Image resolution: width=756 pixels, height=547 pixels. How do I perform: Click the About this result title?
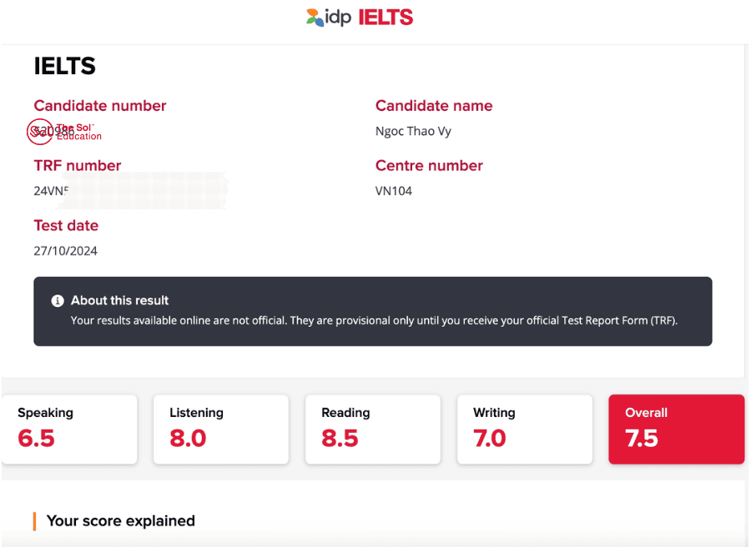click(119, 300)
